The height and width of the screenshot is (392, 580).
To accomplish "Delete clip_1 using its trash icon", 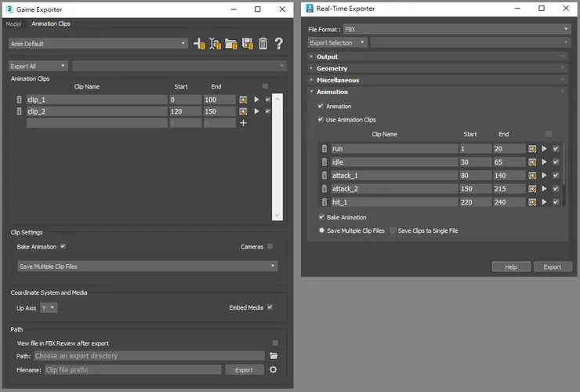I will 20,100.
